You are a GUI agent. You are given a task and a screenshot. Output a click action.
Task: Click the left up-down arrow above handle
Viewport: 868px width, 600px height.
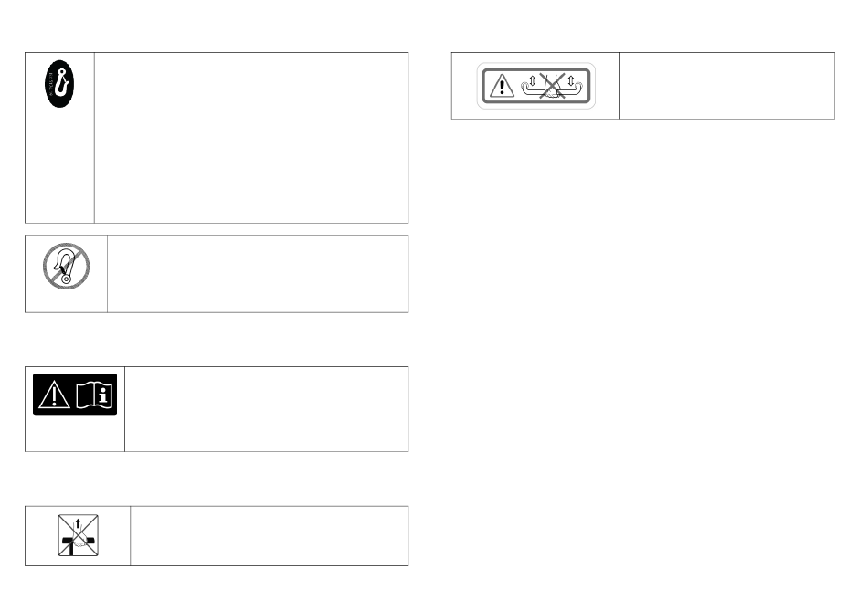[x=533, y=80]
